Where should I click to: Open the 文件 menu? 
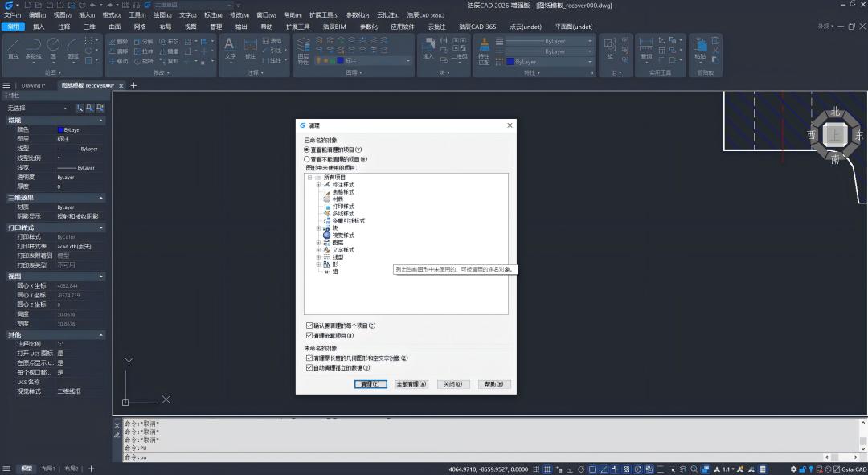(12, 15)
